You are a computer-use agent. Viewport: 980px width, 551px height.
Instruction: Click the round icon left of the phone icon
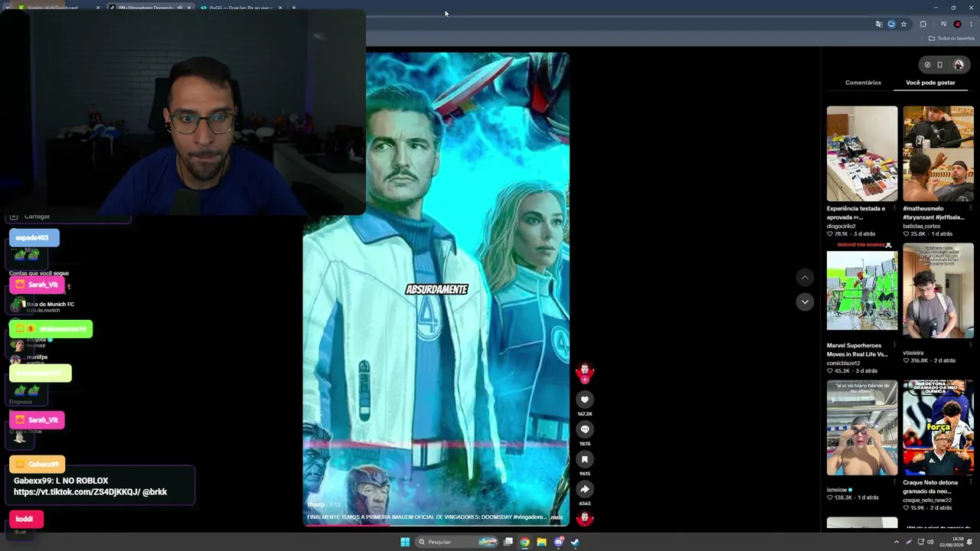(927, 64)
